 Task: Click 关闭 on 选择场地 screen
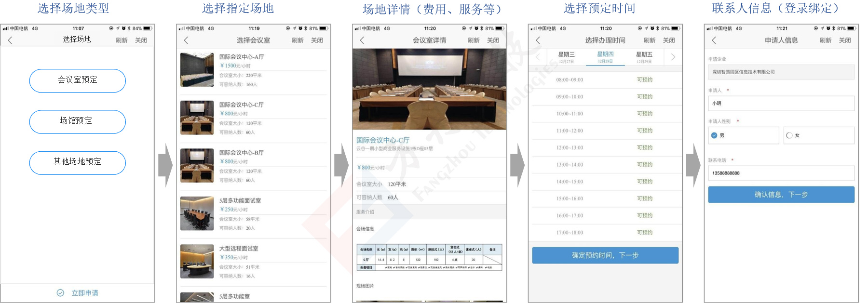click(x=141, y=40)
